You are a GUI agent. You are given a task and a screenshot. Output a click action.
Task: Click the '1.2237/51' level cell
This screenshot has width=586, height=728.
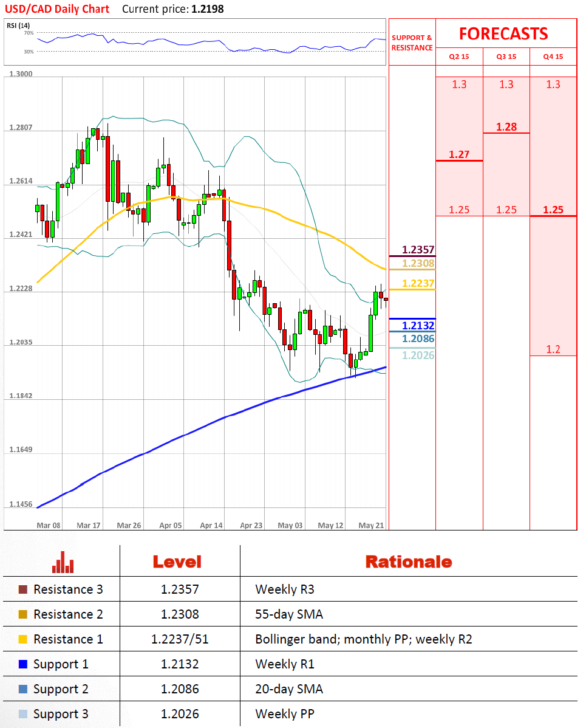(180, 639)
